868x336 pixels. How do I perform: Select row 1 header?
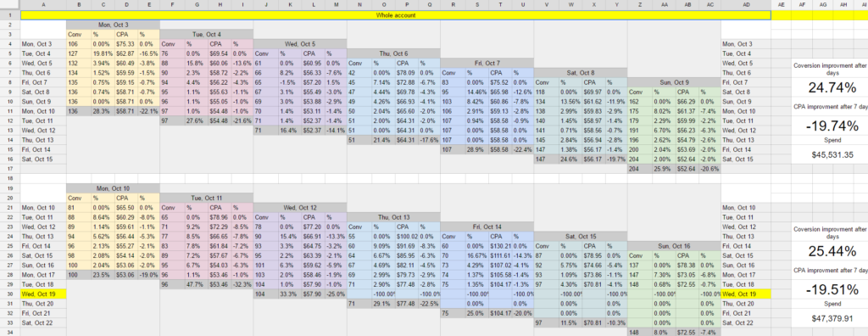coord(10,15)
